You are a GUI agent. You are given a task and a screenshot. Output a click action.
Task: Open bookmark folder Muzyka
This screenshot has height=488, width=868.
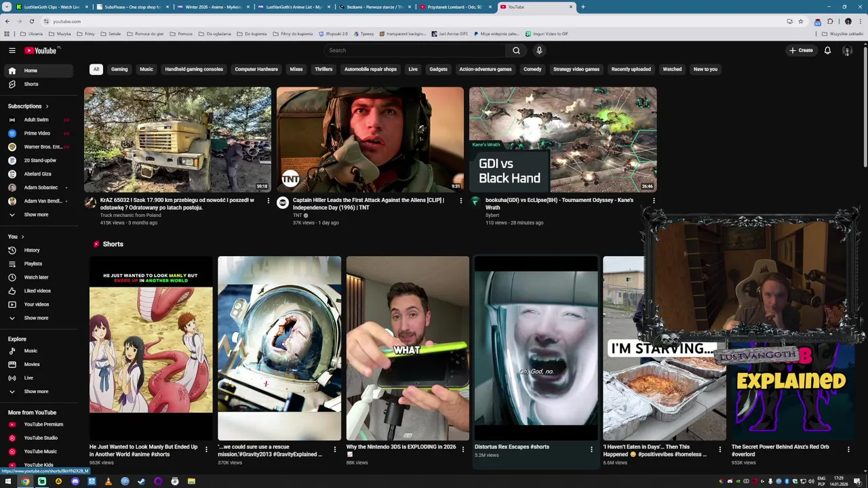click(x=60, y=34)
